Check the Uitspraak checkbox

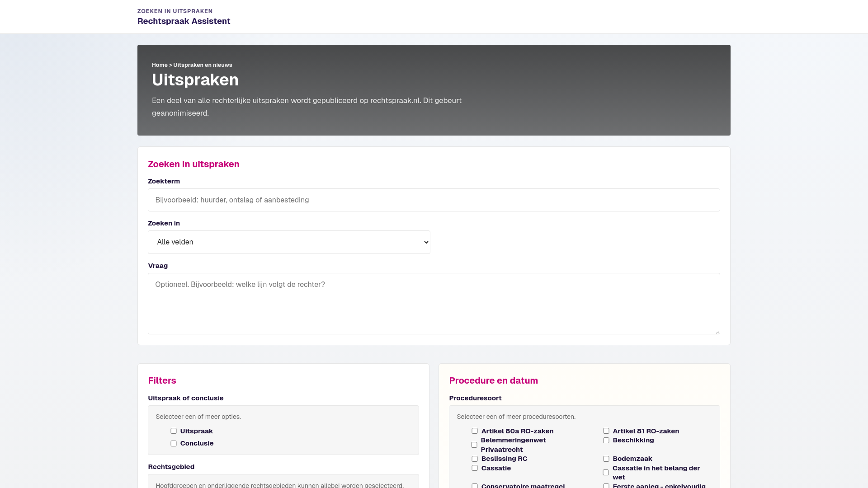point(174,431)
